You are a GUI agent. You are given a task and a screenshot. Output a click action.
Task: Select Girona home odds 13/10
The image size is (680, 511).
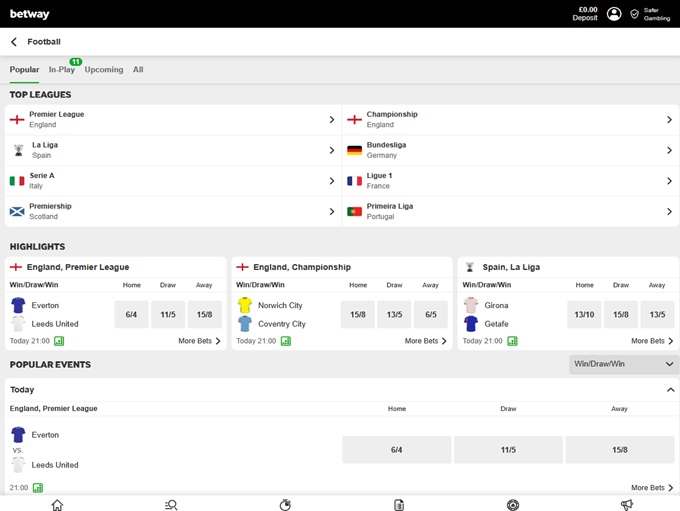tap(584, 315)
